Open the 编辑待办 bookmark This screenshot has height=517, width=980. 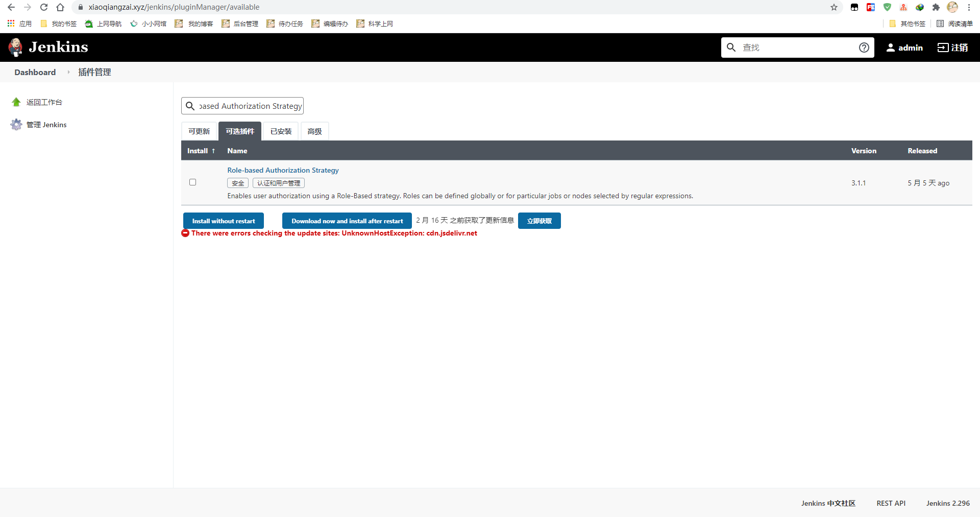(x=330, y=24)
